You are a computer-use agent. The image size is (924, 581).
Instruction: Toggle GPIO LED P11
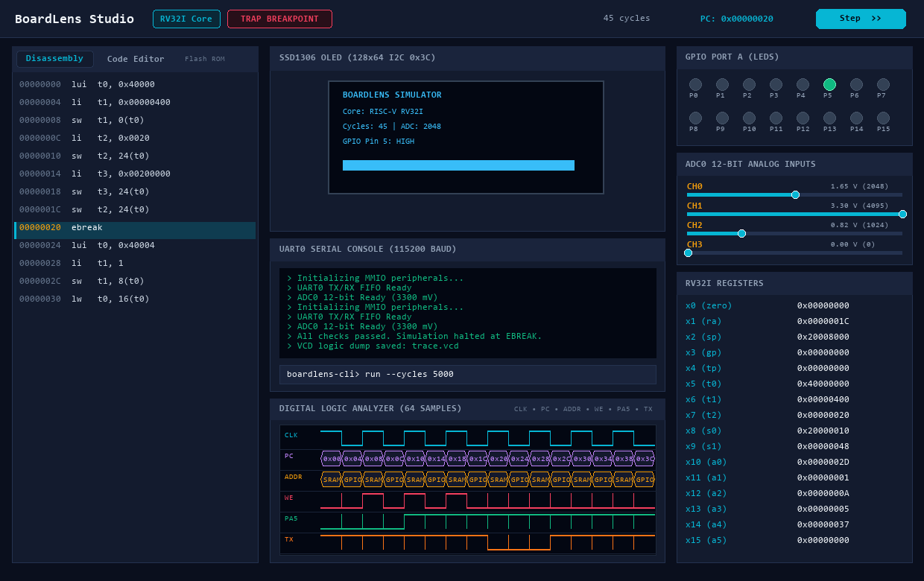pyautogui.click(x=776, y=118)
